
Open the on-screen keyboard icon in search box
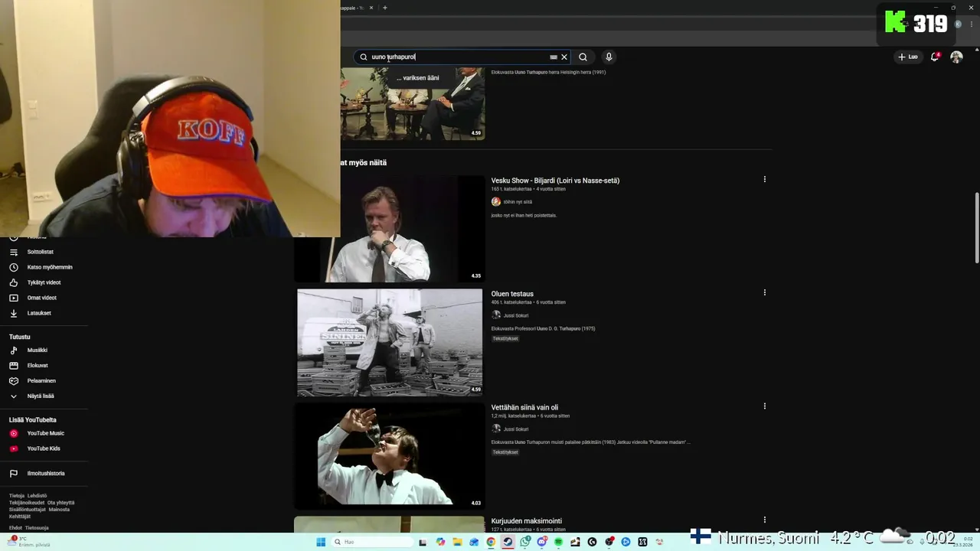click(x=553, y=57)
